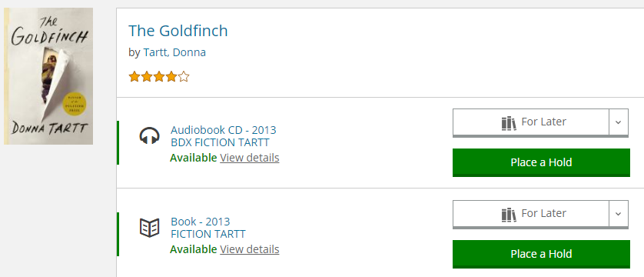Click the headphones audiobook format icon
The image size is (644, 277).
click(x=149, y=136)
